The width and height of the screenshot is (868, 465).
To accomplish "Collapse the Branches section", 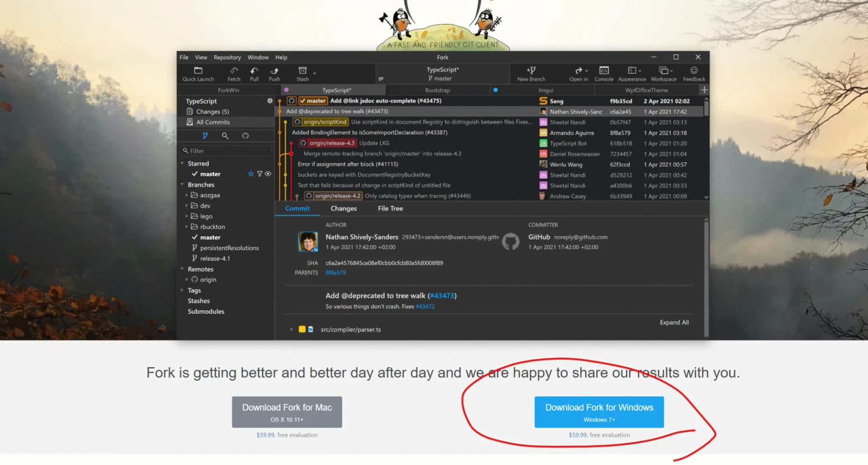I will click(x=182, y=185).
